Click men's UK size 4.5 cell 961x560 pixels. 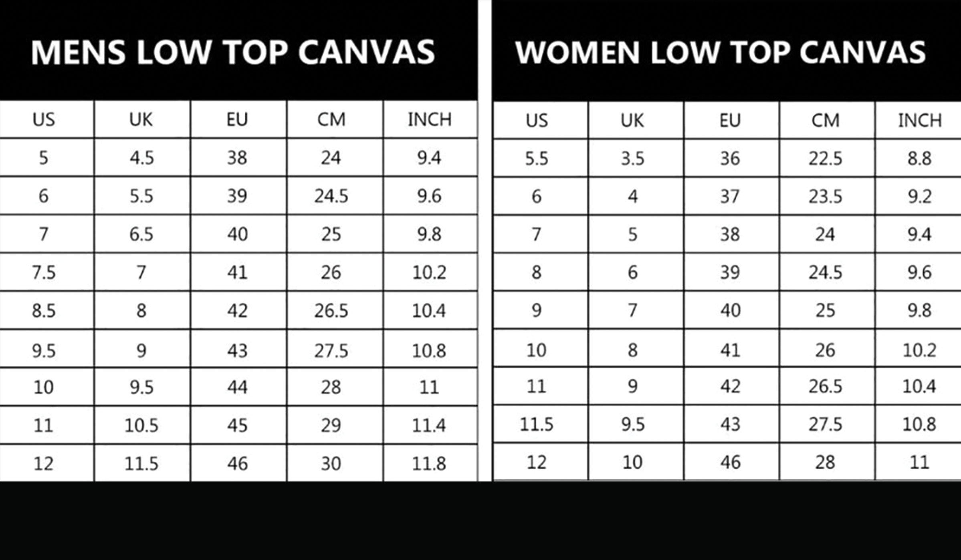click(x=142, y=157)
